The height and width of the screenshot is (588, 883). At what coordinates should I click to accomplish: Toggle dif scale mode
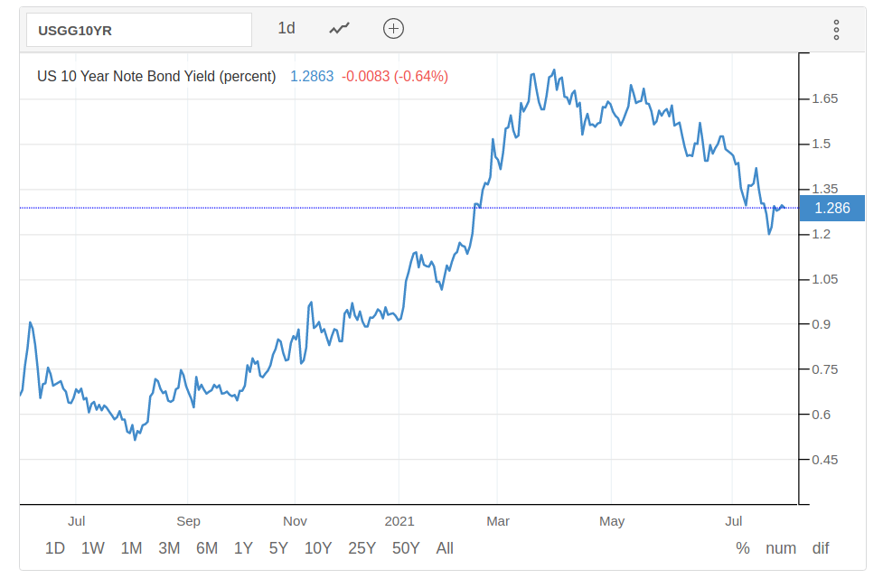point(820,548)
